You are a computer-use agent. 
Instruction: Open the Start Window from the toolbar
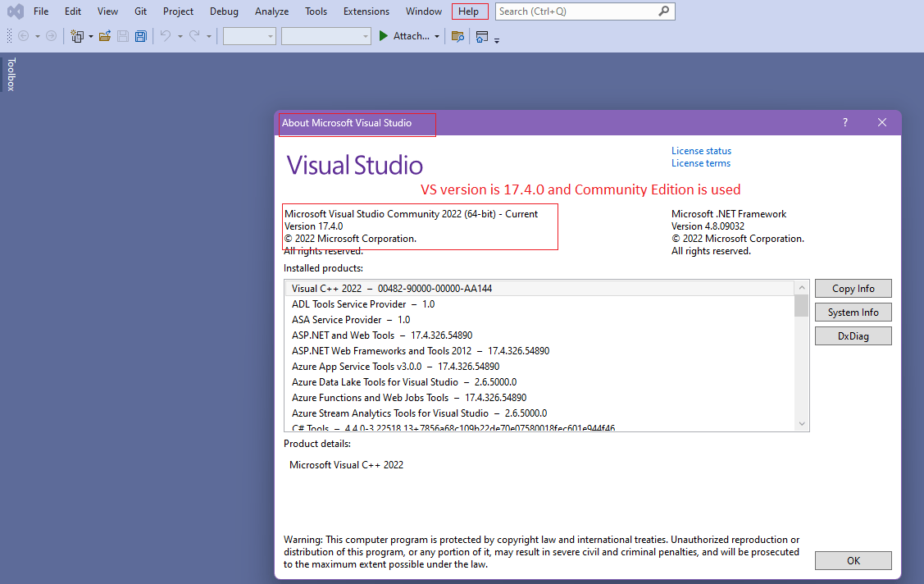tap(481, 36)
